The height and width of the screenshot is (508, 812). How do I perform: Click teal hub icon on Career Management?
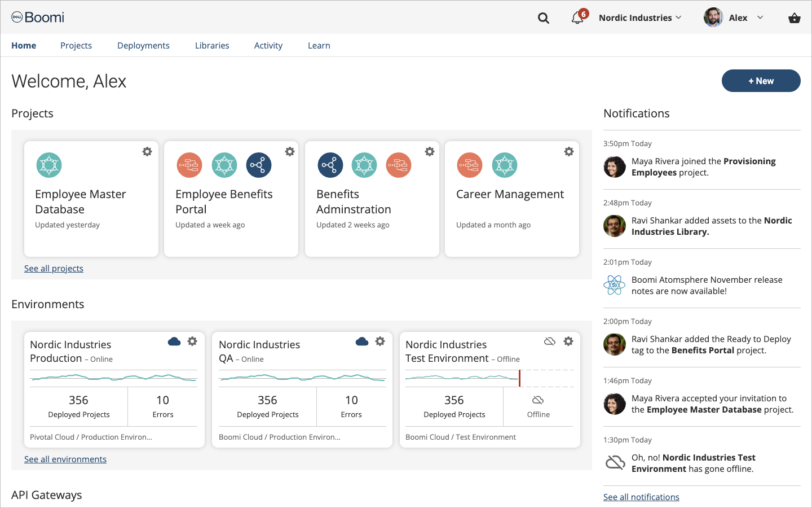[x=505, y=165]
